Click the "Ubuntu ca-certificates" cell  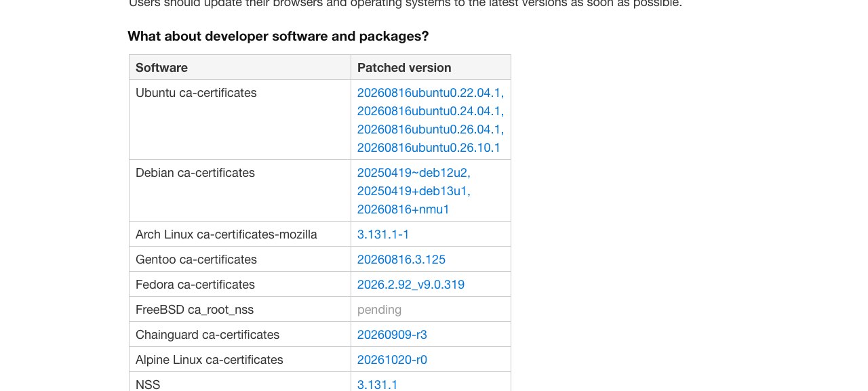(240, 120)
